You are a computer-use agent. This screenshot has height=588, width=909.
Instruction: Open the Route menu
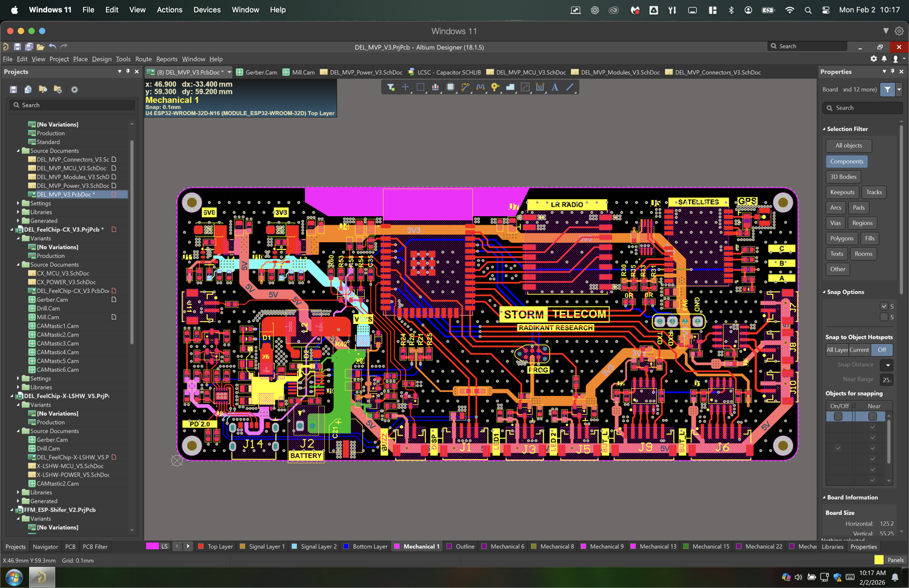[x=143, y=59]
